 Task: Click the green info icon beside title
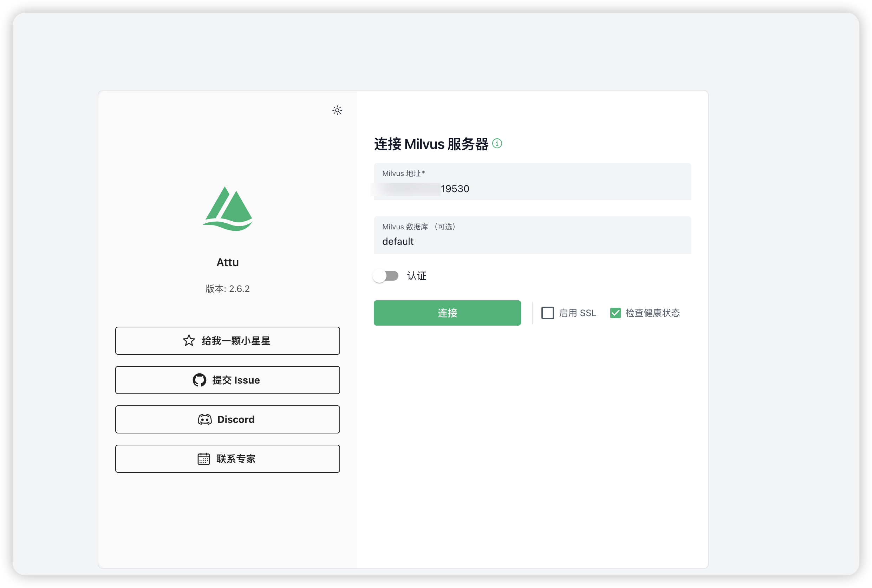pos(497,144)
